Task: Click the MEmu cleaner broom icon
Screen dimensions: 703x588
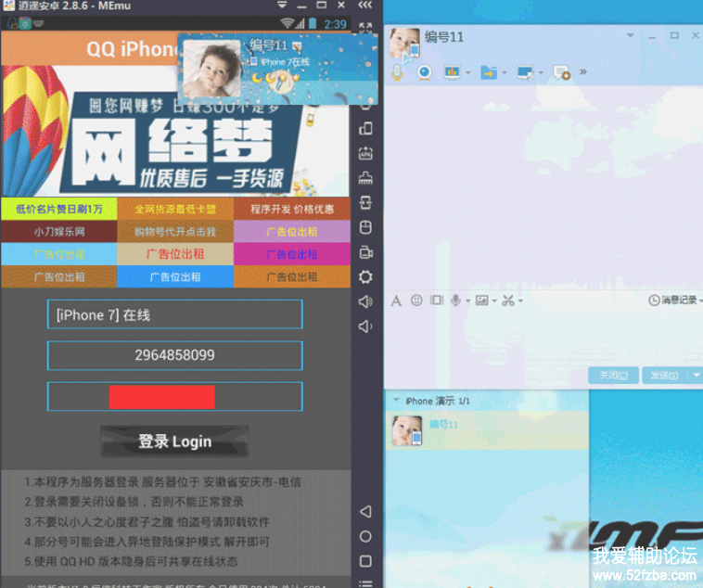Action: (365, 178)
